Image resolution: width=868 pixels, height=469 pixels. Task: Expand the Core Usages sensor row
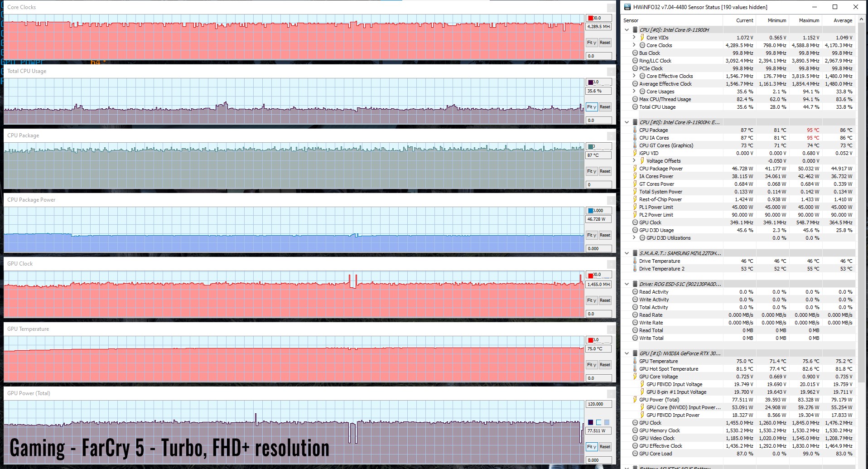634,92
